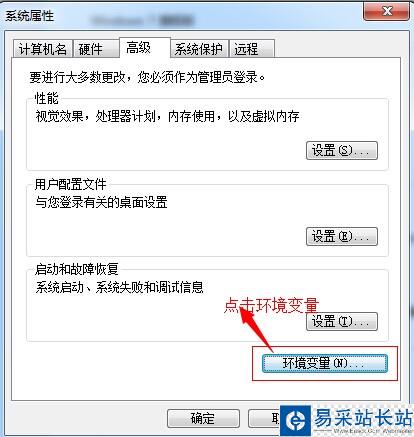Open performance 设置(S) button
The width and height of the screenshot is (414, 437).
point(342,150)
